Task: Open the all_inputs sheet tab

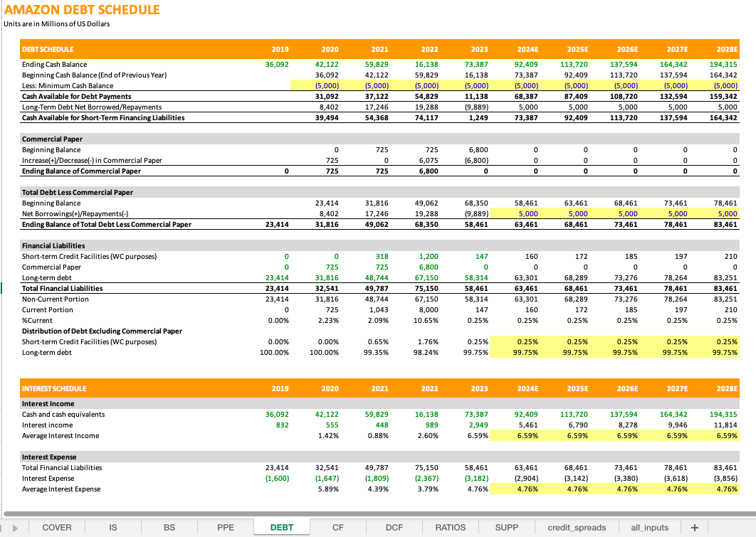Action: click(x=649, y=527)
